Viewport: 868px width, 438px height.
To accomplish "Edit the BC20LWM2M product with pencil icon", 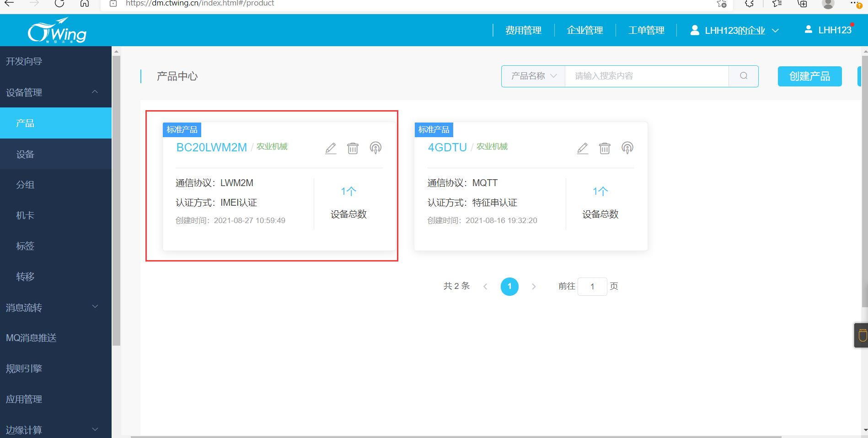I will point(331,148).
